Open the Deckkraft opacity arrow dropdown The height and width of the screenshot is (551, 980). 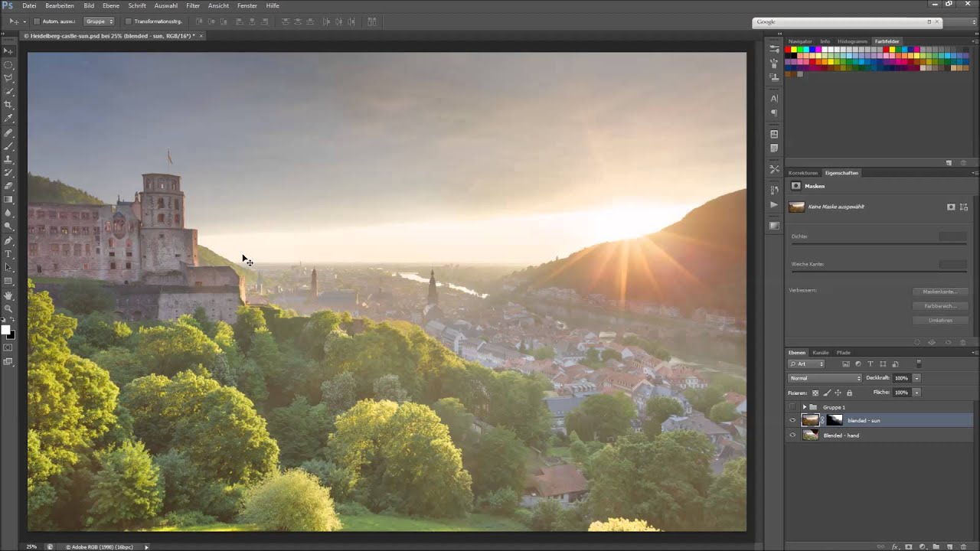916,378
